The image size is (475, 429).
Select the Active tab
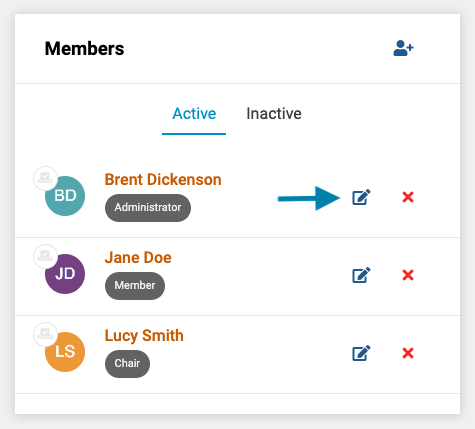(194, 114)
